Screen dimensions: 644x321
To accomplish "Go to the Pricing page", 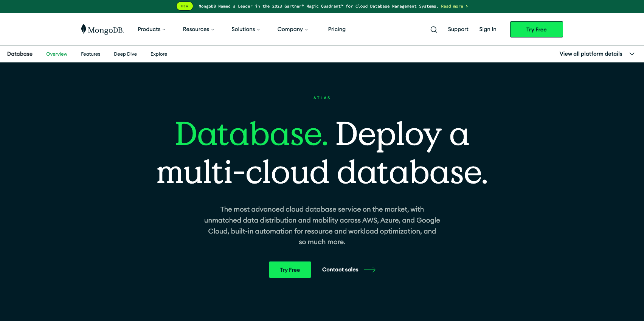I will (x=337, y=29).
